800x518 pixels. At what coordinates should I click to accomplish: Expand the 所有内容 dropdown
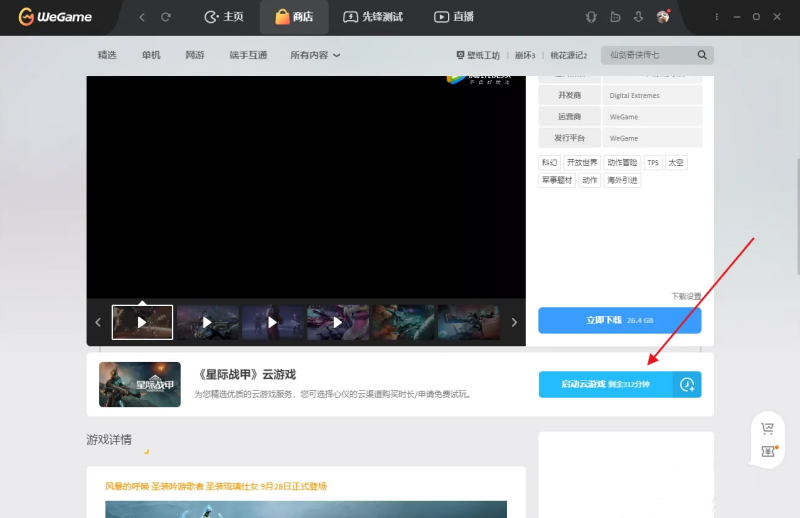(315, 55)
